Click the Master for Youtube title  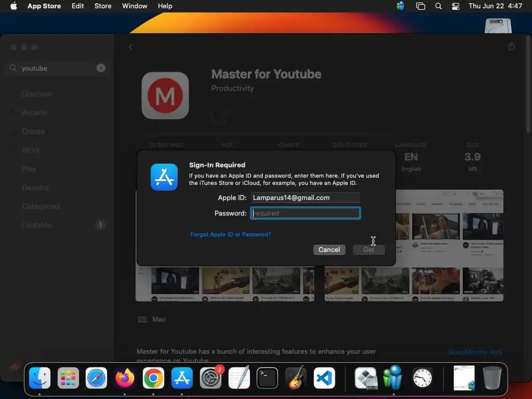point(267,74)
